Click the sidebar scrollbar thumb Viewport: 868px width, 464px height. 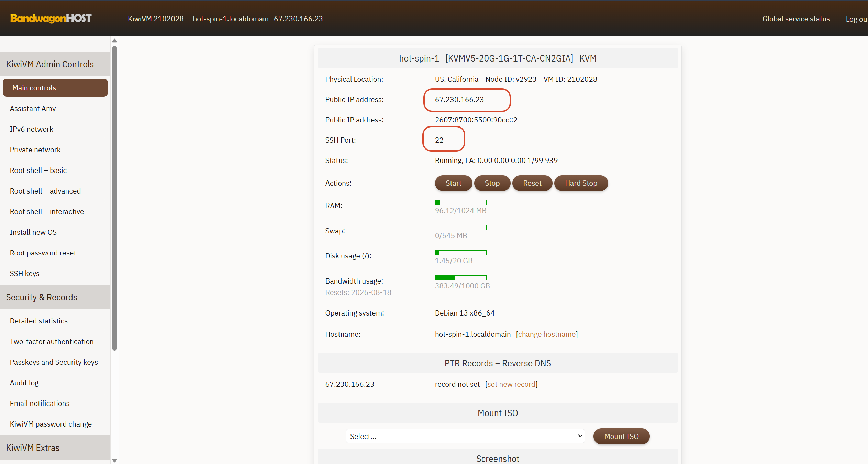click(115, 198)
